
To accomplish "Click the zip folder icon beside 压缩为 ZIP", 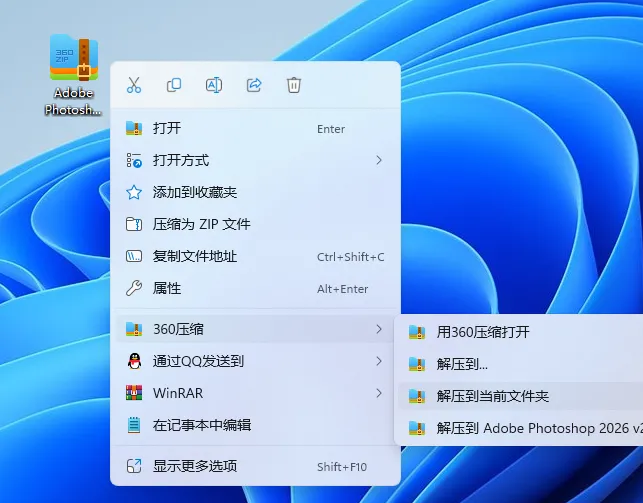I will pos(134,224).
